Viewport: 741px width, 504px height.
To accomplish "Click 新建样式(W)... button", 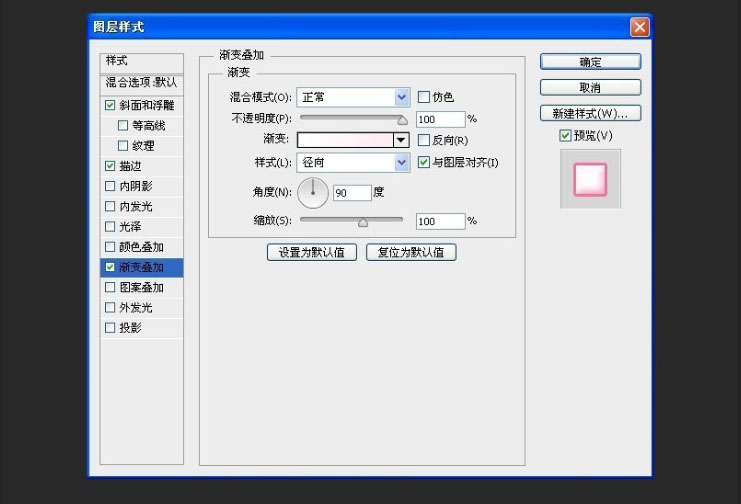I will (590, 113).
